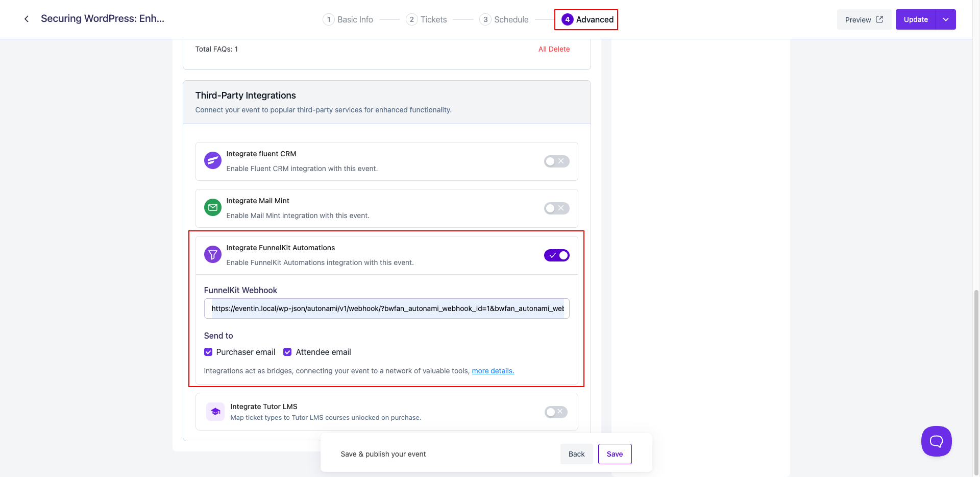This screenshot has height=477, width=980.
Task: Open the support chat bubble
Action: (936, 441)
